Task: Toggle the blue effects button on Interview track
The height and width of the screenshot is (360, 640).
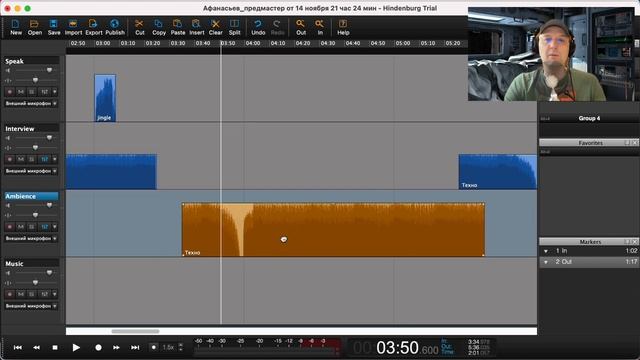Action: (x=44, y=159)
